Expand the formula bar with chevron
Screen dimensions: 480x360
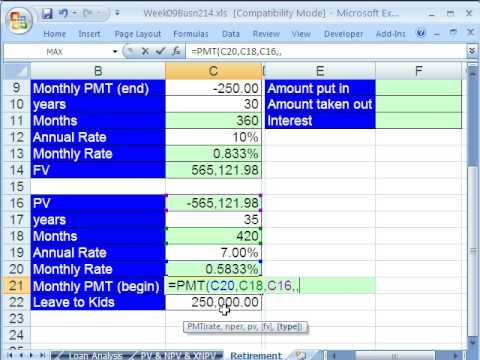tap(472, 51)
